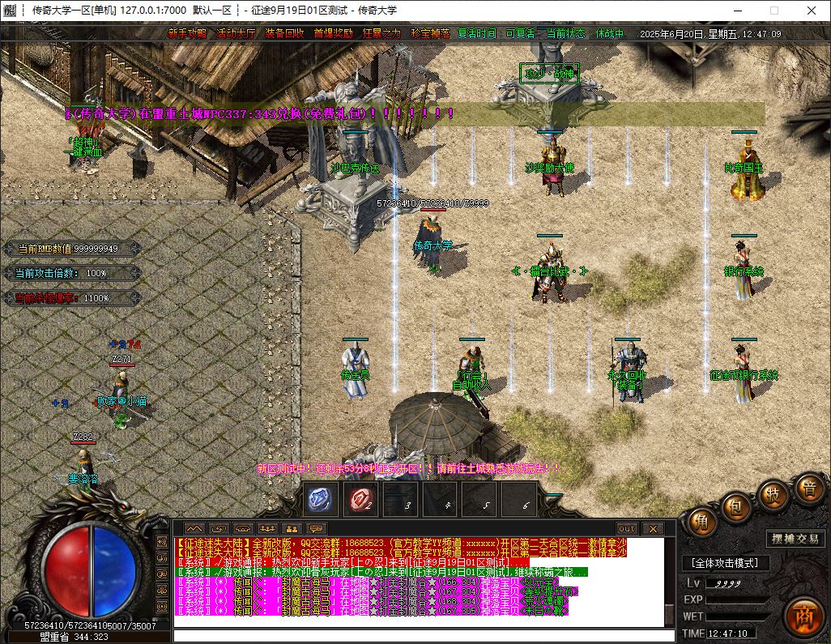The image size is (831, 644).
Task: Click the 当前杀怪爆率 1100% panel
Action: (x=72, y=298)
